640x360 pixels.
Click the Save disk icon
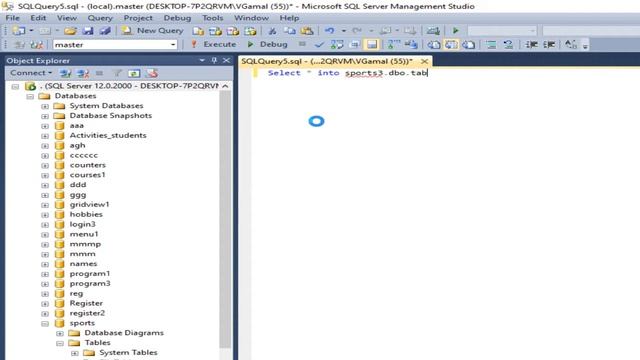(88, 31)
